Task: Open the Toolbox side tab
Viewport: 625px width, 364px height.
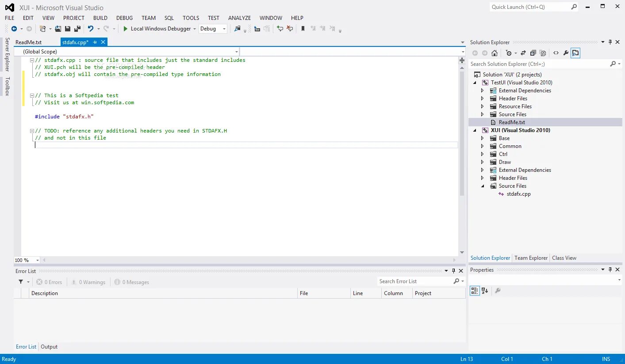Action: [x=7, y=86]
